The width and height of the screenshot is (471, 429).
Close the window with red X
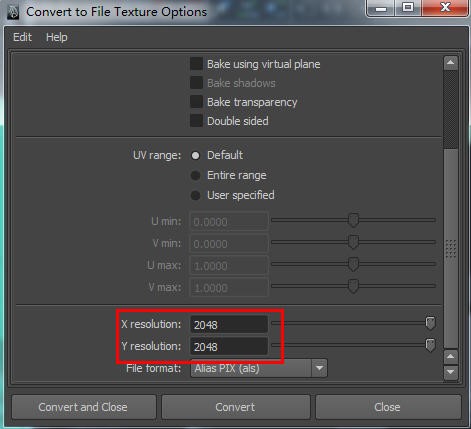click(445, 8)
